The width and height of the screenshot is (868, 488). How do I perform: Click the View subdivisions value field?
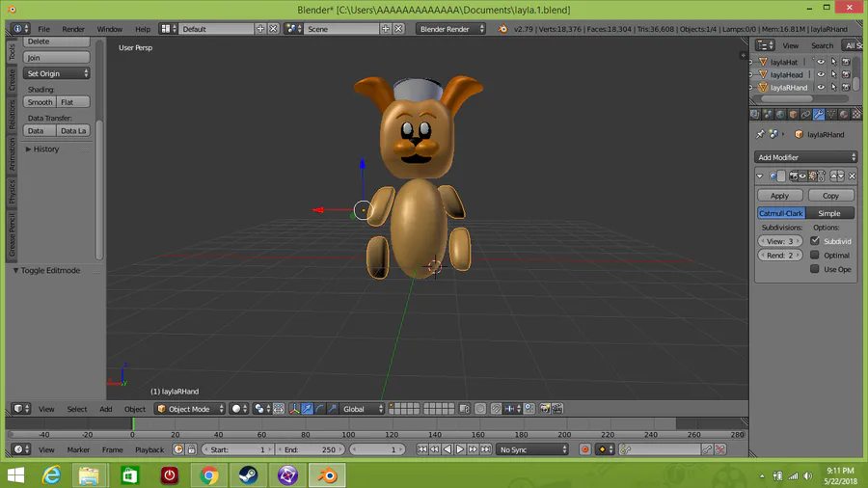779,241
